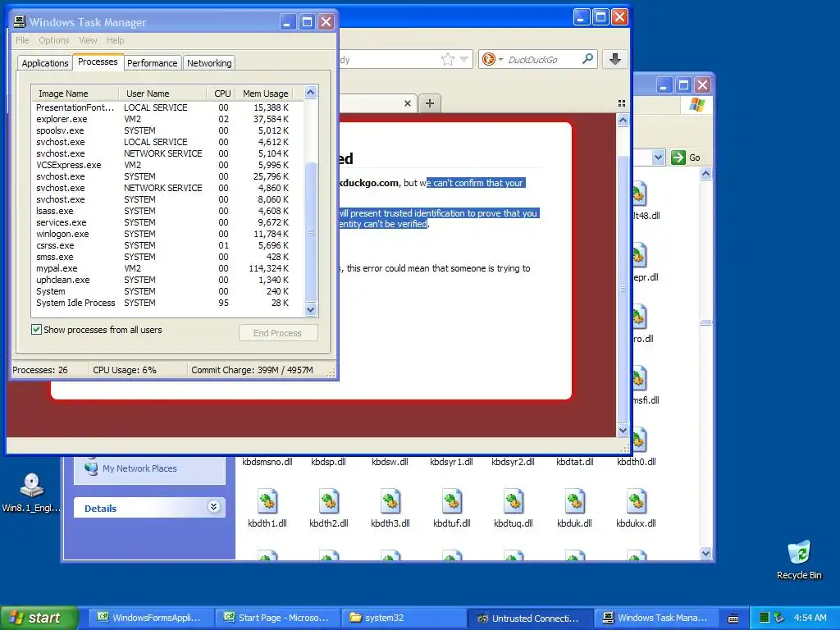Click the green Go arrow in Explorer
Screen dimensions: 840x630
click(x=678, y=157)
